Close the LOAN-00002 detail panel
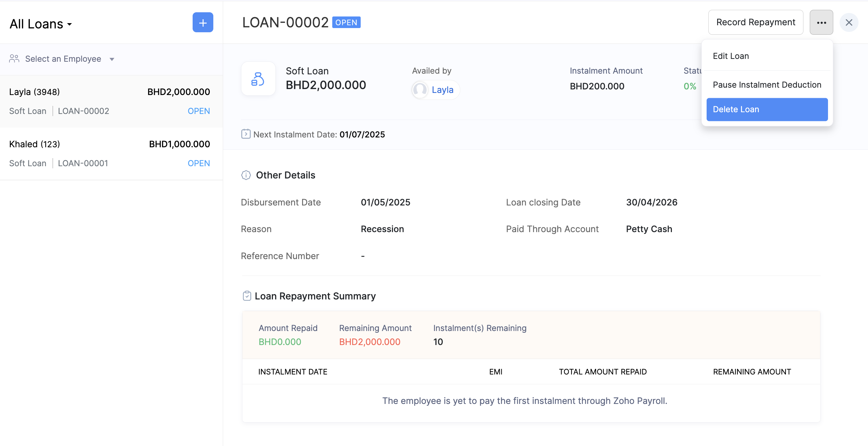This screenshot has height=446, width=868. 849,22
